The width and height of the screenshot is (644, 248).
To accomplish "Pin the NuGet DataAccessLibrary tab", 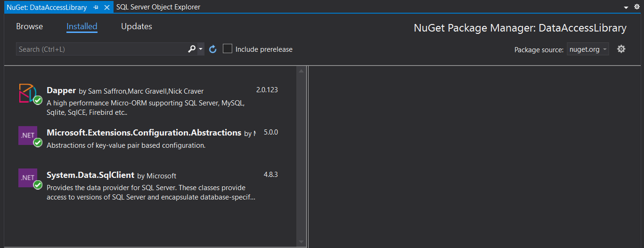I will pyautogui.click(x=96, y=8).
